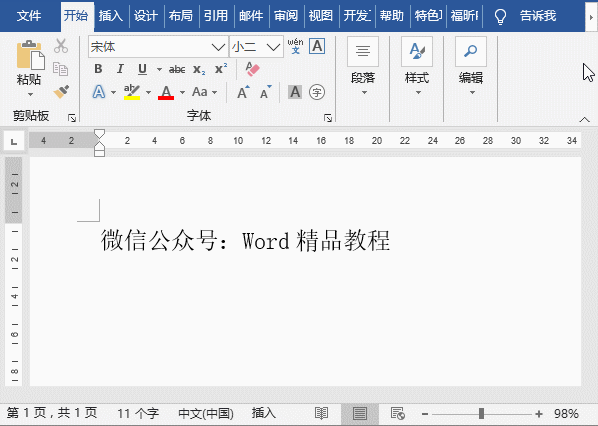Switch to the 布局 Layout tab

(x=181, y=16)
